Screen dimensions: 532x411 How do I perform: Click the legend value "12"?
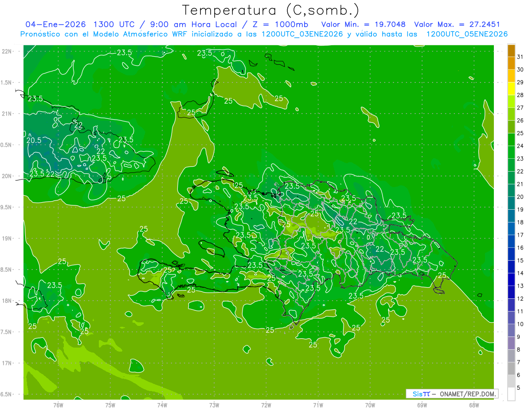click(520, 299)
